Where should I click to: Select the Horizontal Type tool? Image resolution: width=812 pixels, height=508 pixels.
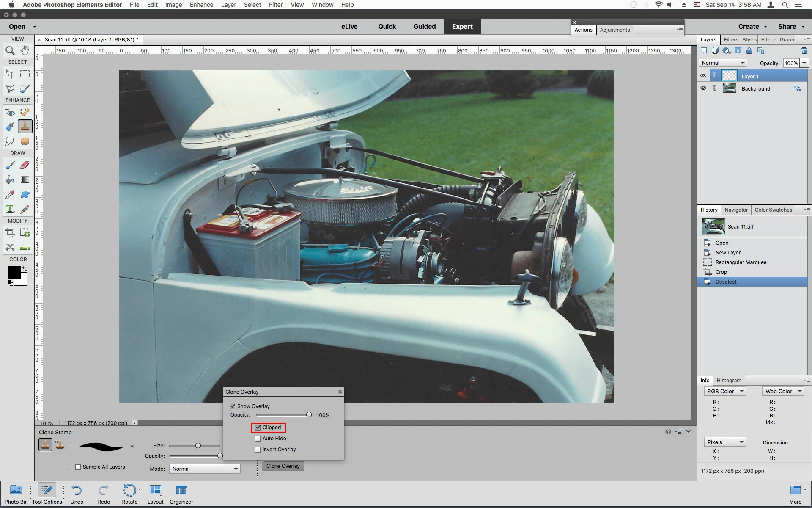(x=10, y=209)
